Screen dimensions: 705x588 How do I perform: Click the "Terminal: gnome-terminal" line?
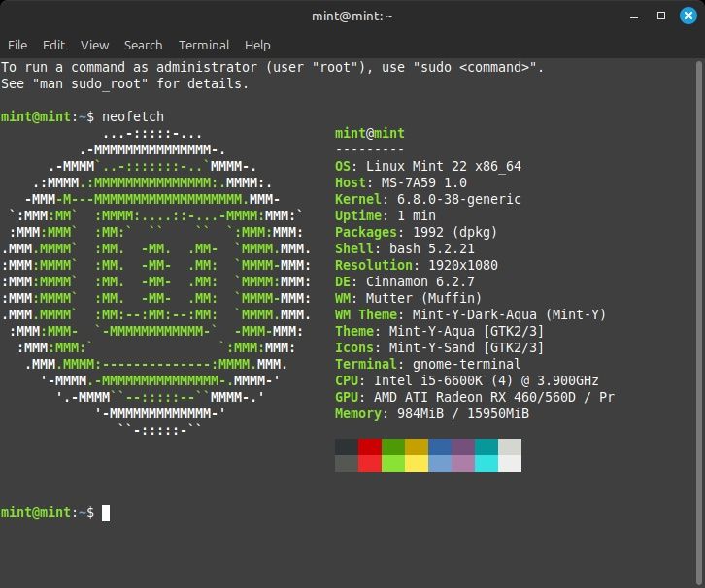pyautogui.click(x=428, y=364)
